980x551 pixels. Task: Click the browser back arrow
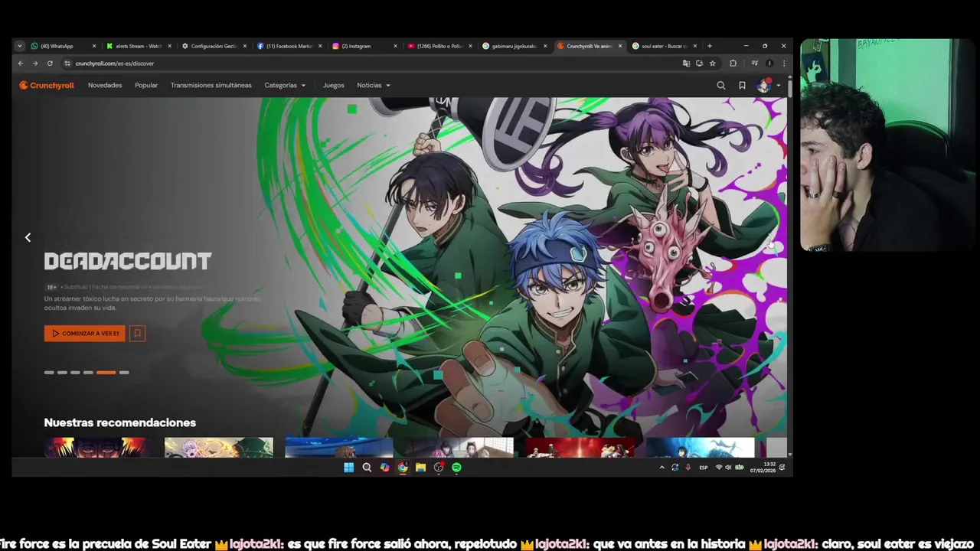pyautogui.click(x=21, y=64)
